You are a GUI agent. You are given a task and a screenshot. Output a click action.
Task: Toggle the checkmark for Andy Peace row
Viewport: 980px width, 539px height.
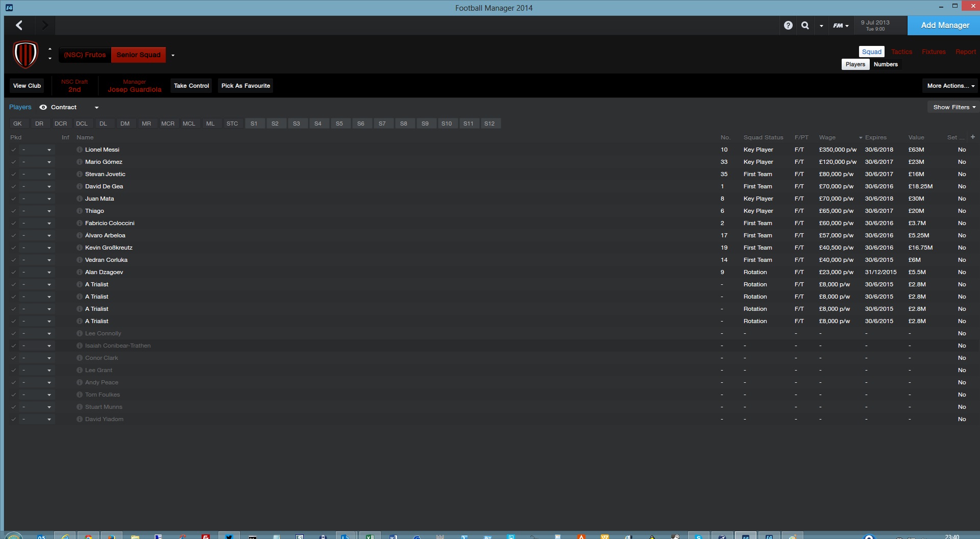(x=14, y=382)
